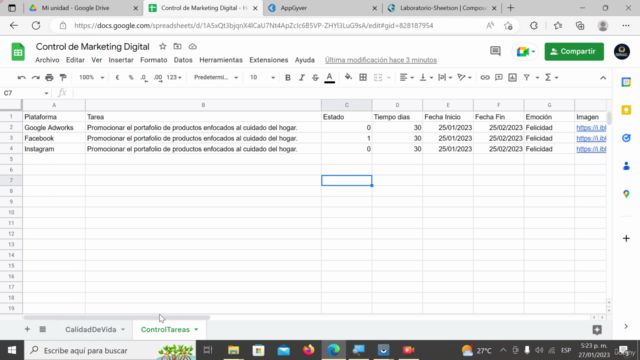This screenshot has height=360, width=640.
Task: Click the Compartir button
Action: [x=574, y=51]
